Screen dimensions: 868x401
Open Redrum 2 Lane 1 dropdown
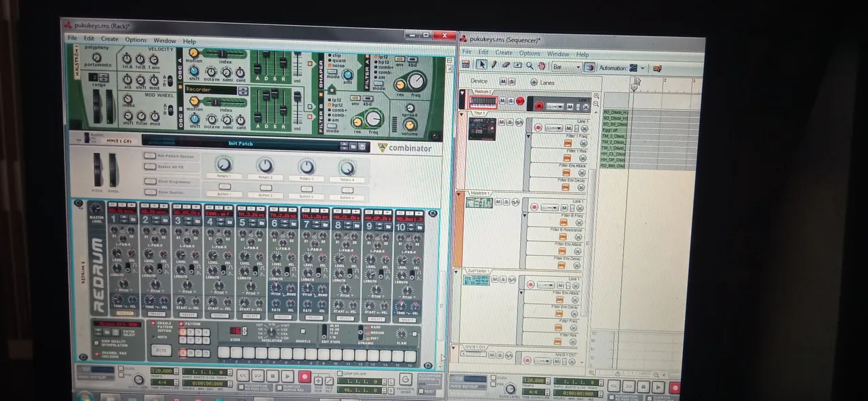tap(555, 107)
